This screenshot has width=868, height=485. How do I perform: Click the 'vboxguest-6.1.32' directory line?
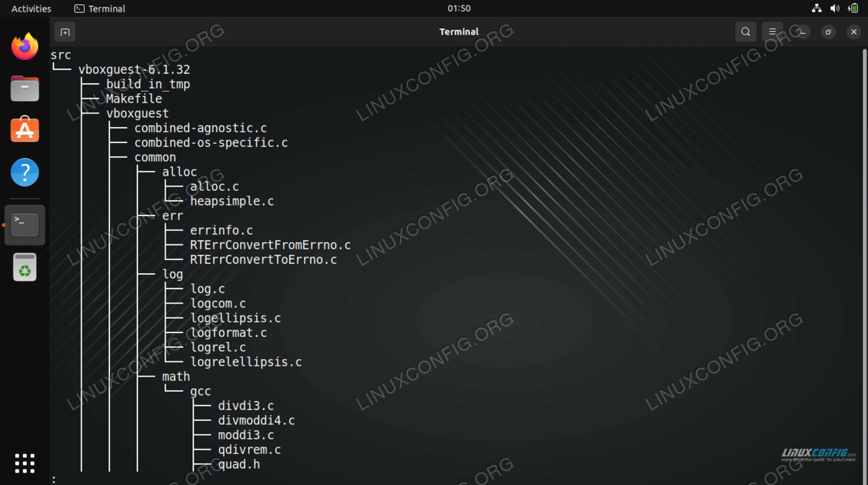pos(134,70)
